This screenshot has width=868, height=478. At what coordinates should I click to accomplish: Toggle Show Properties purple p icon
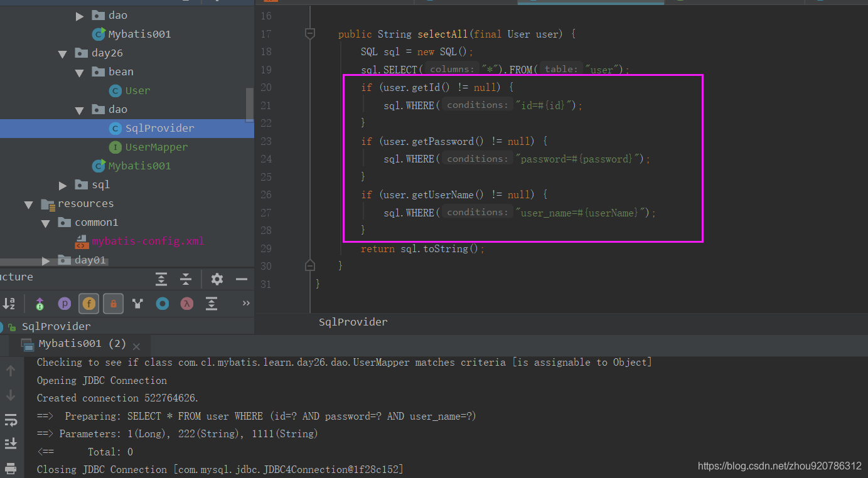point(64,304)
